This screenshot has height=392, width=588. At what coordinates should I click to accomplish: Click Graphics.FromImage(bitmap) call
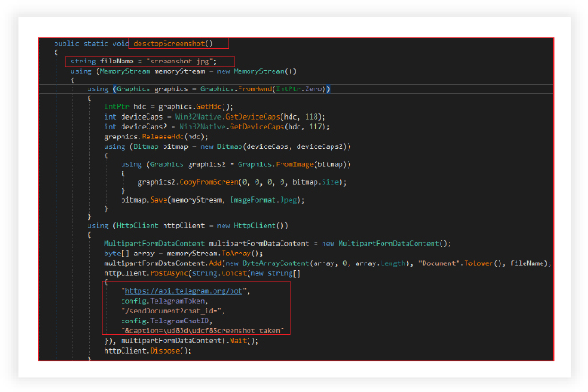[x=292, y=164]
